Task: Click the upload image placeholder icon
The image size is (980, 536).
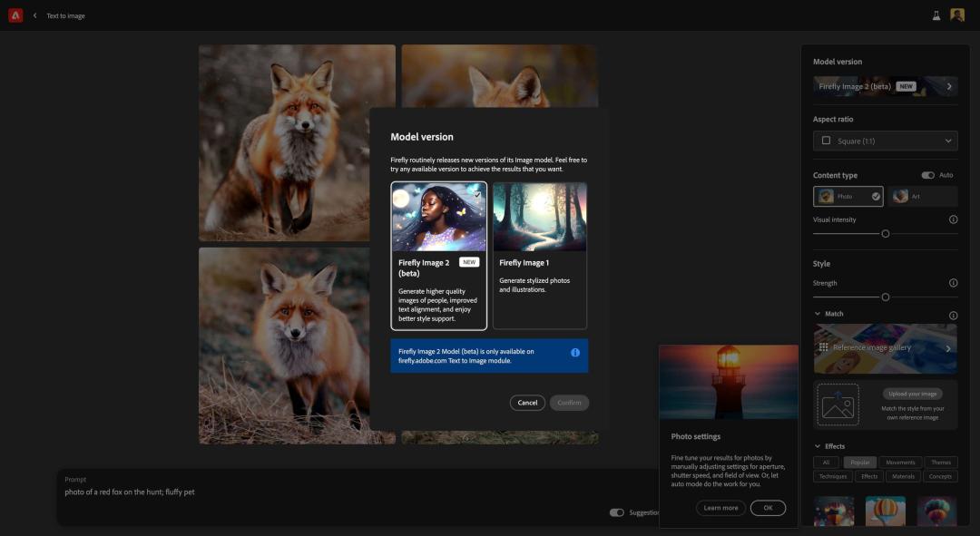Action: 838,404
